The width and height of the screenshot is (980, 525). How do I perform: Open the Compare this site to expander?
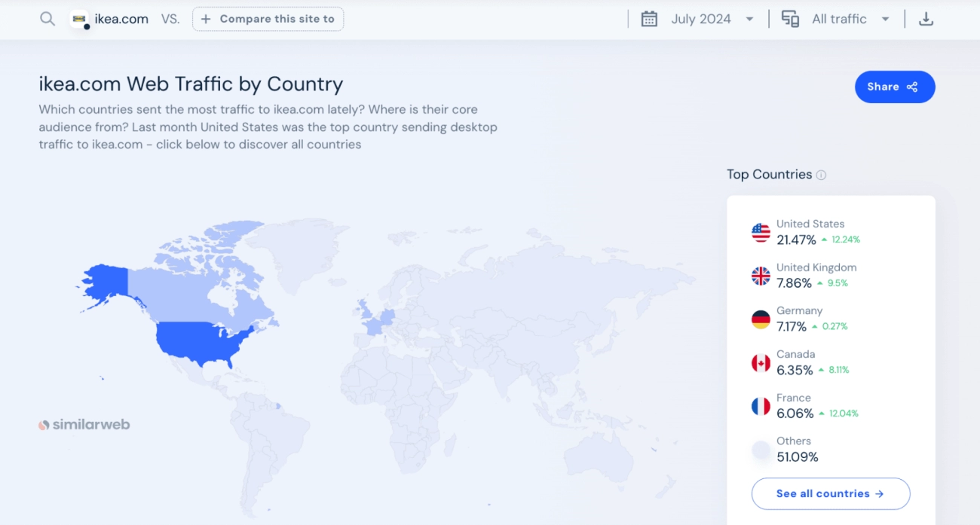268,19
